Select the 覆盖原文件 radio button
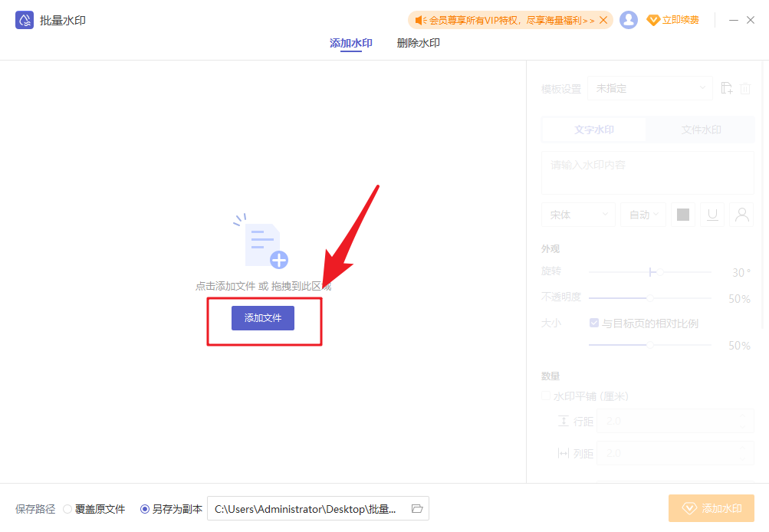The width and height of the screenshot is (769, 532). coord(68,507)
